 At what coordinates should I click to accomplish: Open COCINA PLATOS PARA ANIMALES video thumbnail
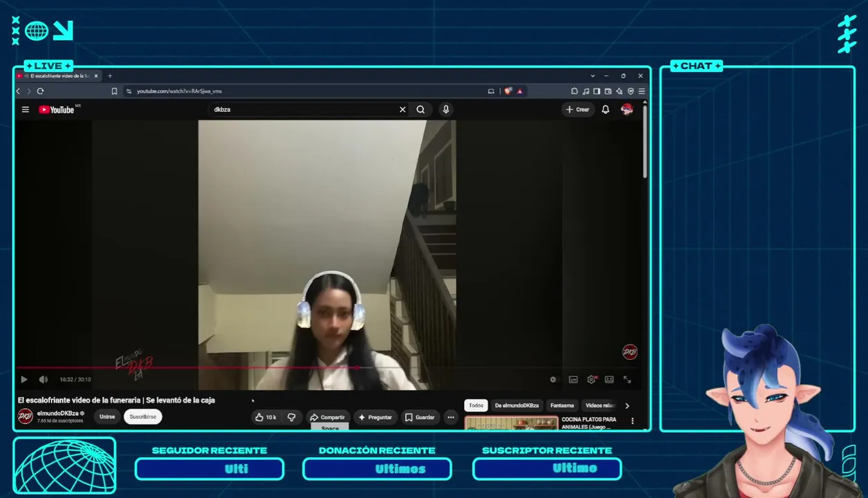click(511, 423)
